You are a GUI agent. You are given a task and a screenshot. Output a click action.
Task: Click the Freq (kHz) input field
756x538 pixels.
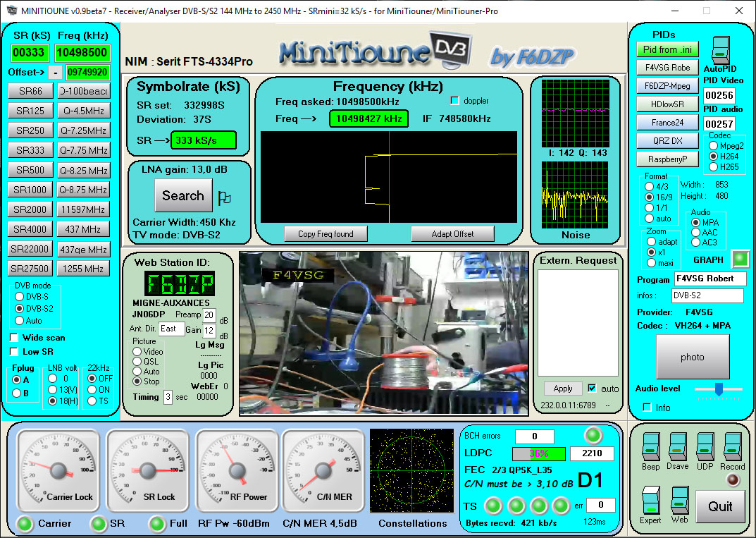(82, 53)
